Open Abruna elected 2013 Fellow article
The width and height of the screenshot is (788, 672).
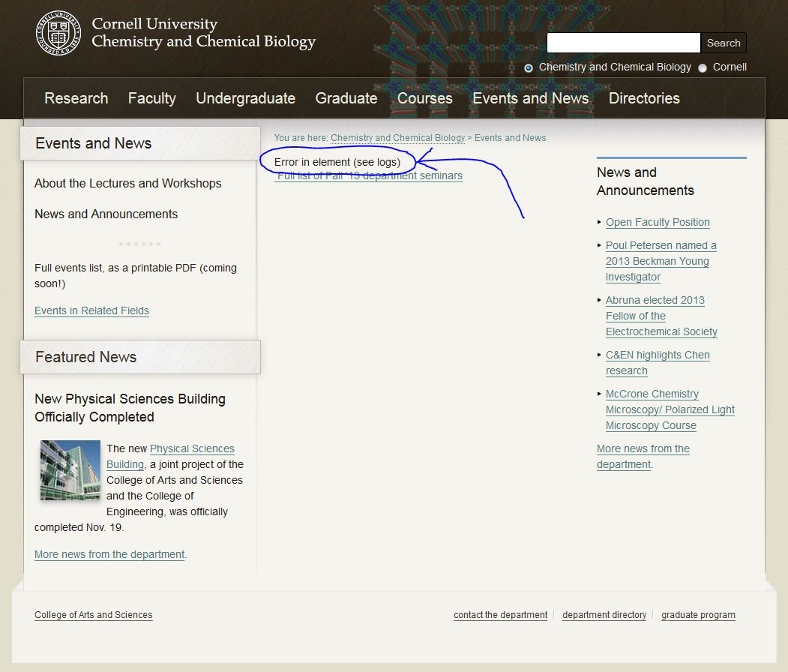tap(661, 316)
